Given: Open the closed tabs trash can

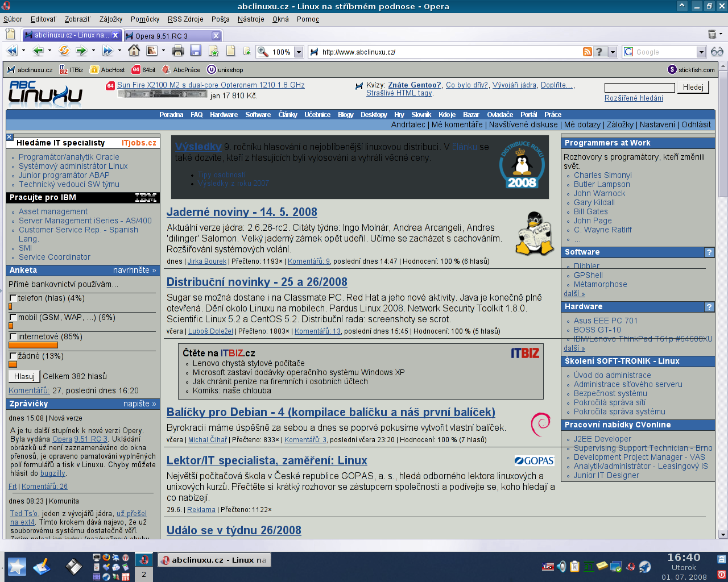Looking at the screenshot, I should click(x=712, y=35).
